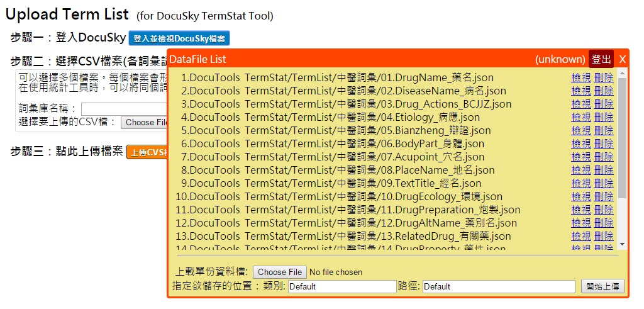Image resolution: width=644 pixels, height=309 pixels.
Task: Delete file 11.DrugPreparation_炮製.json via 刪除
Action: coord(604,210)
